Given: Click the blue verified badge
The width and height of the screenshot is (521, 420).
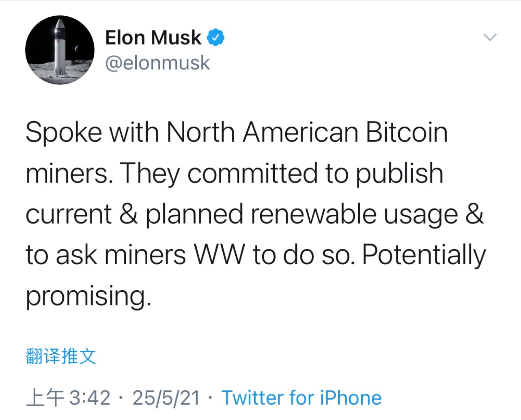Looking at the screenshot, I should click(x=216, y=38).
